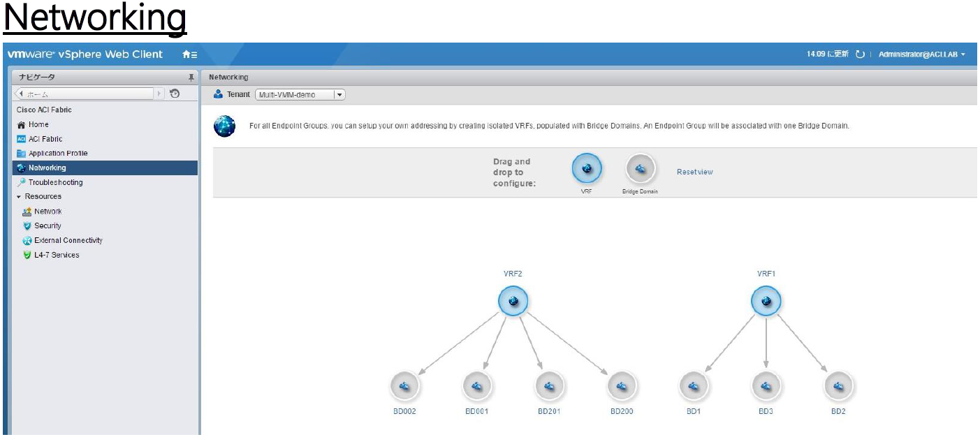Select the Bridge Domain icon for configuration
The width and height of the screenshot is (980, 437).
point(639,168)
